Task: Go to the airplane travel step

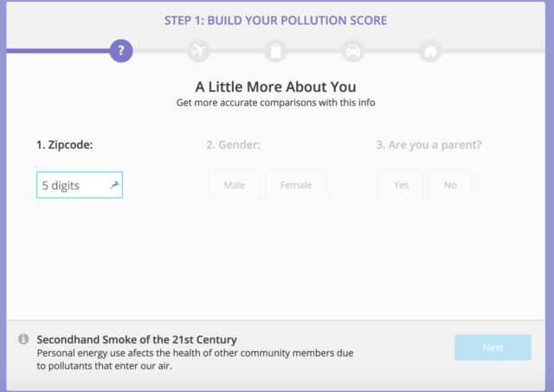Action: pyautogui.click(x=198, y=51)
